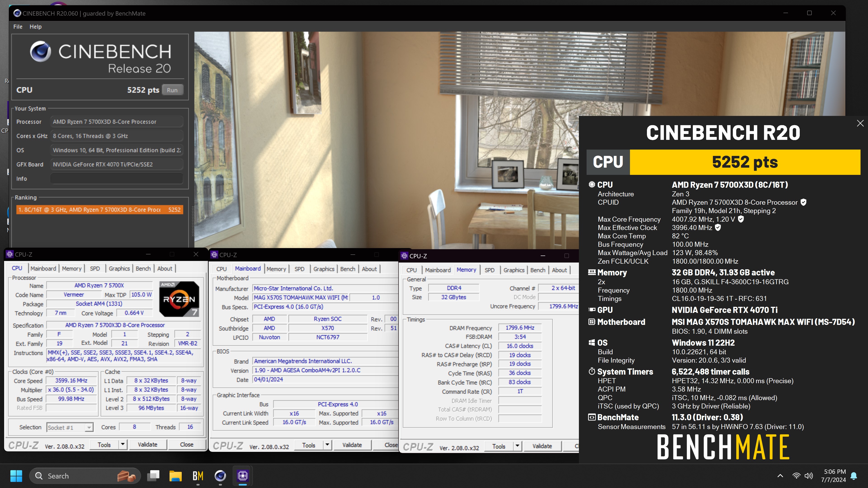Click the 5252 pts yellow score bar

point(745,162)
